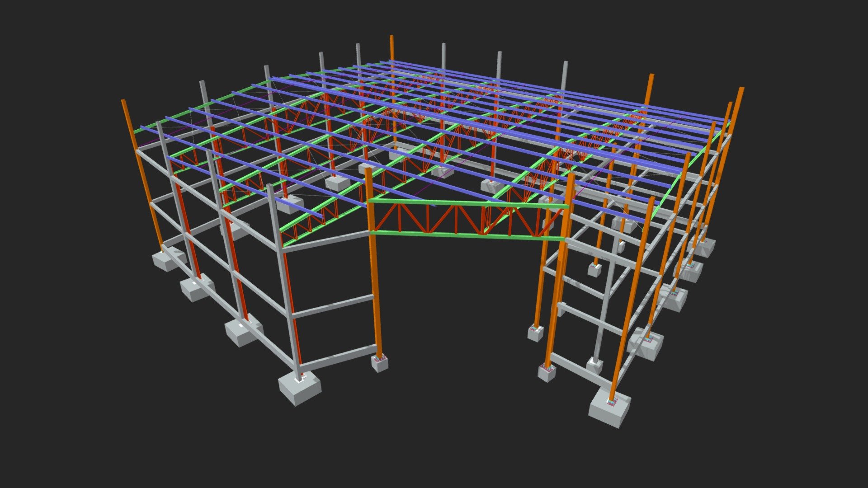Click the middle gray girt left of the entrance
The height and width of the screenshot is (488, 868).
[x=333, y=305]
